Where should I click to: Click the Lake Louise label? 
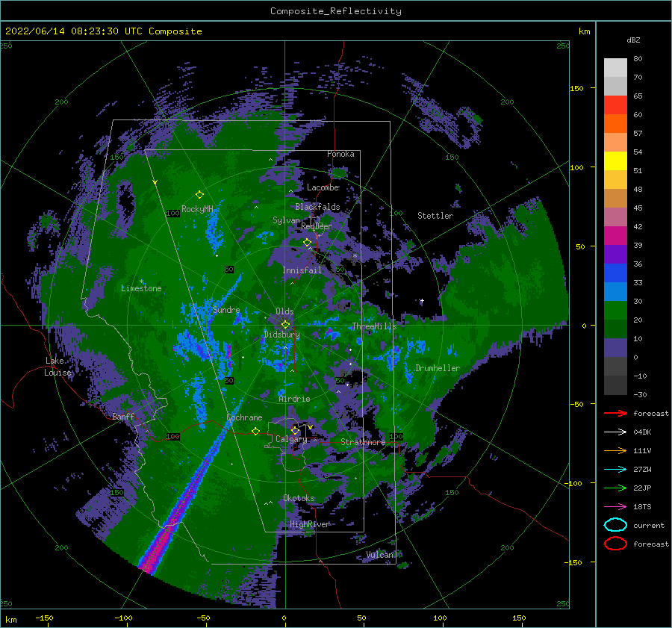click(57, 367)
